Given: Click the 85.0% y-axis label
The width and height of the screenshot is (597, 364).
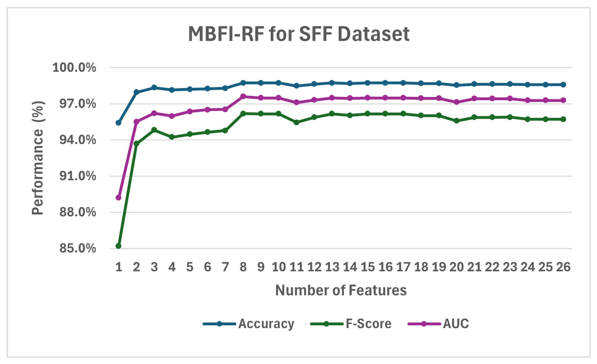Looking at the screenshot, I should coord(77,249).
